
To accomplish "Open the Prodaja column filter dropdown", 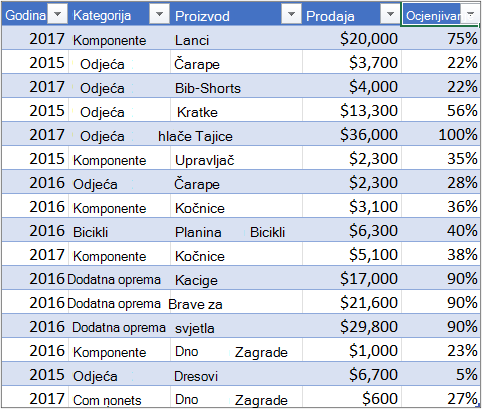I will [x=390, y=14].
